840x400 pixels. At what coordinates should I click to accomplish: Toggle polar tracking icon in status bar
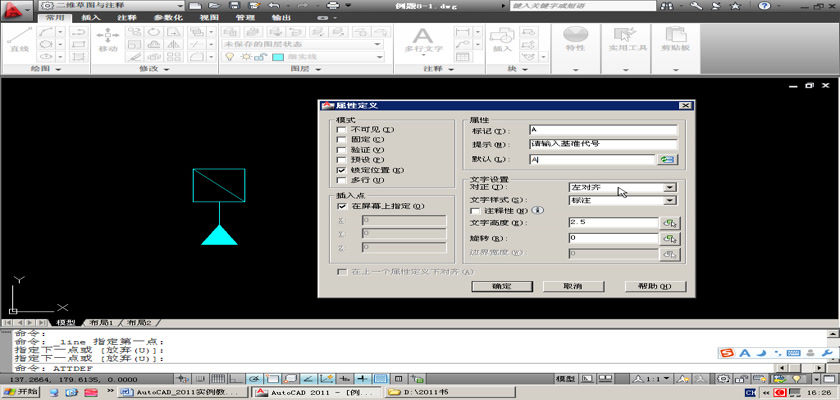(255, 379)
